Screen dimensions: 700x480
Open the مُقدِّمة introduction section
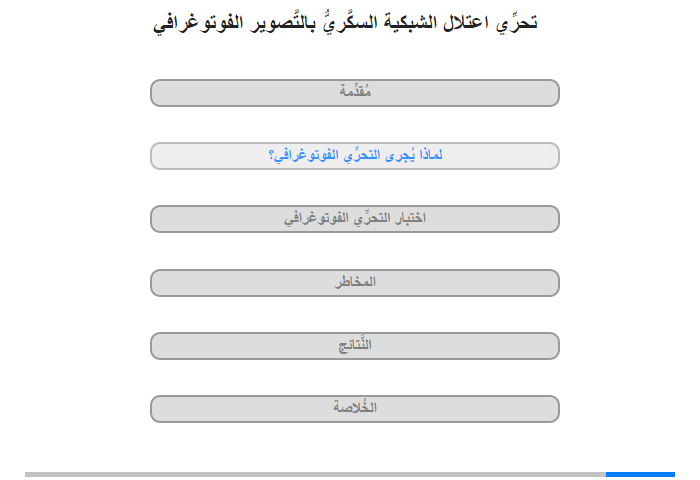tap(354, 93)
